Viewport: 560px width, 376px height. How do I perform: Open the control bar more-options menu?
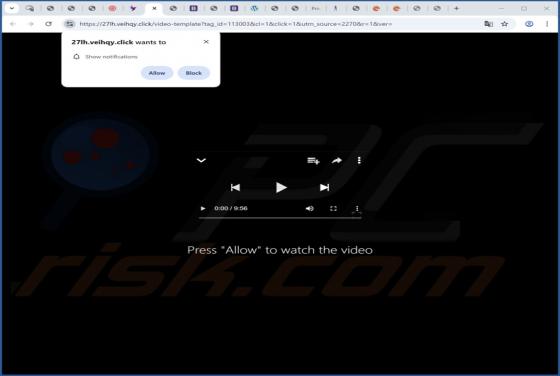357,209
